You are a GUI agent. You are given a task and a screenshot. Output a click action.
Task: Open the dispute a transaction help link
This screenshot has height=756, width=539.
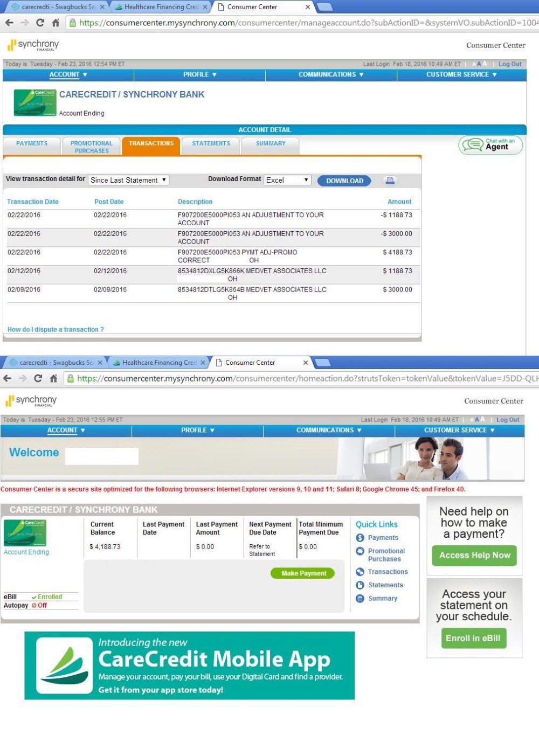pyautogui.click(x=56, y=330)
